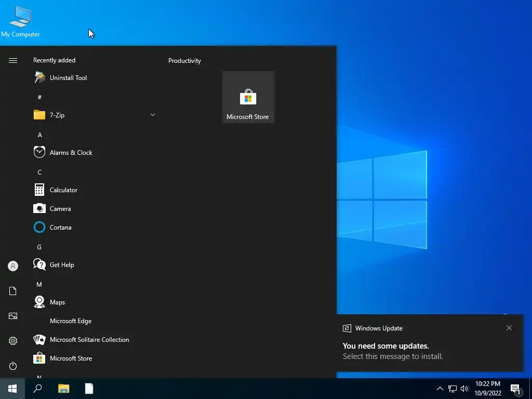Viewport: 532px width, 399px height.
Task: Click the 'Recently added' heading
Action: point(54,60)
